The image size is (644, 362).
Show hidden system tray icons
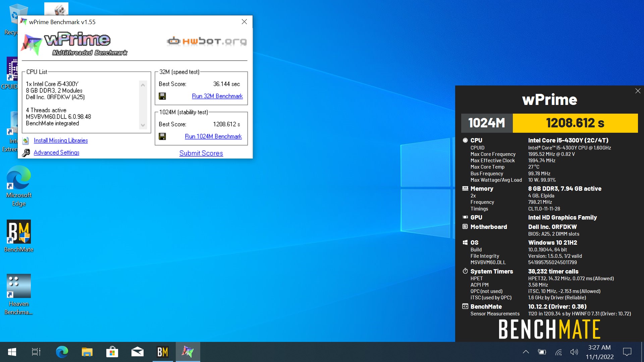[x=526, y=352]
